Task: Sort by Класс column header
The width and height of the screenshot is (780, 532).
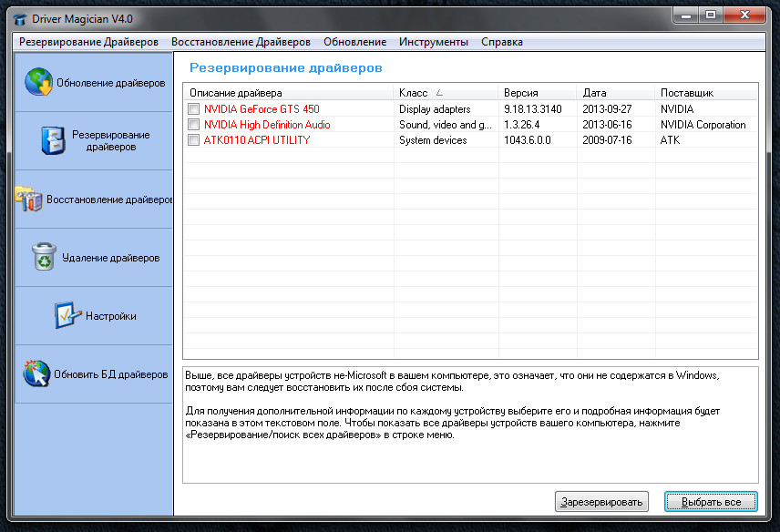Action: click(x=446, y=93)
